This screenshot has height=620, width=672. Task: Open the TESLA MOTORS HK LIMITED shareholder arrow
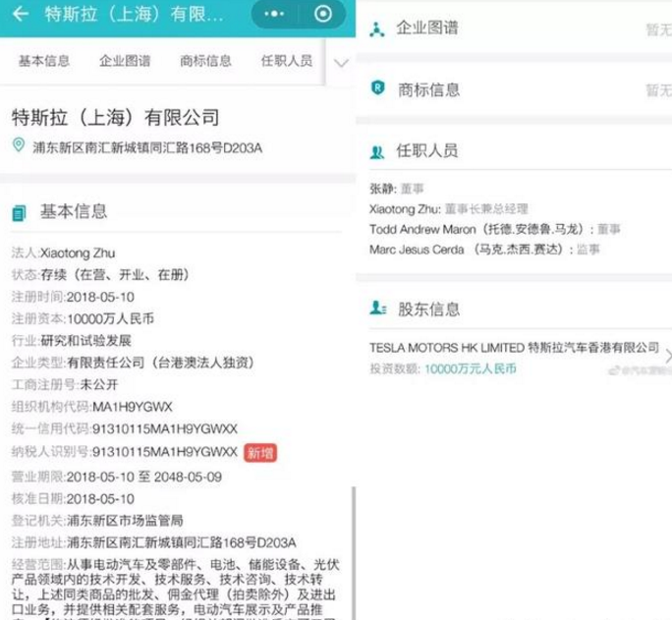pyautogui.click(x=668, y=356)
